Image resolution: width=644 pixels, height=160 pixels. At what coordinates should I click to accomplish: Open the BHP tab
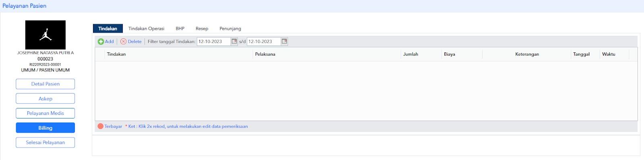click(180, 29)
